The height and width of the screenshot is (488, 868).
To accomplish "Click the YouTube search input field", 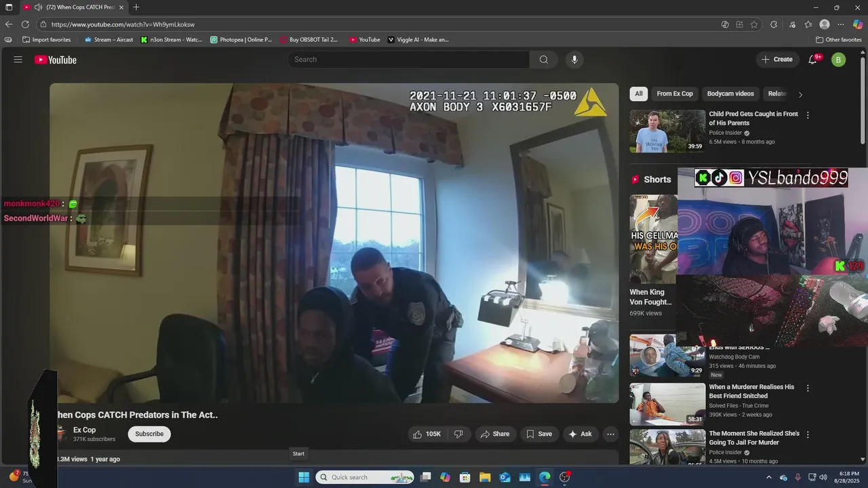I will pos(409,60).
